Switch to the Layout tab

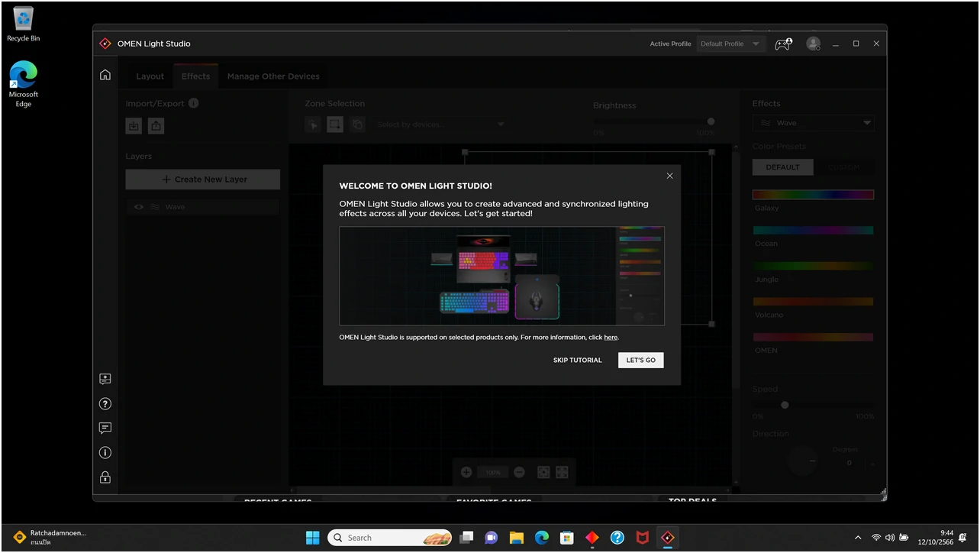[x=150, y=76]
